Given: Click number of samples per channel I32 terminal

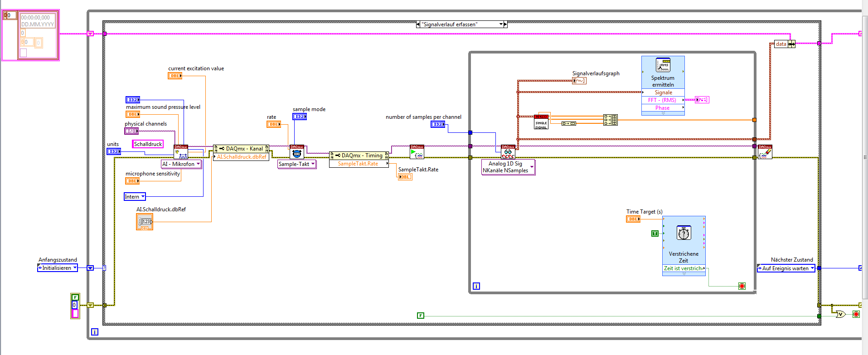Looking at the screenshot, I should [438, 124].
